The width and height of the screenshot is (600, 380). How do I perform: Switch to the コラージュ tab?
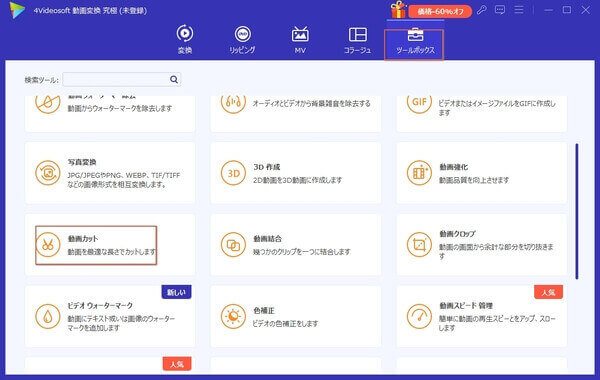(x=357, y=39)
